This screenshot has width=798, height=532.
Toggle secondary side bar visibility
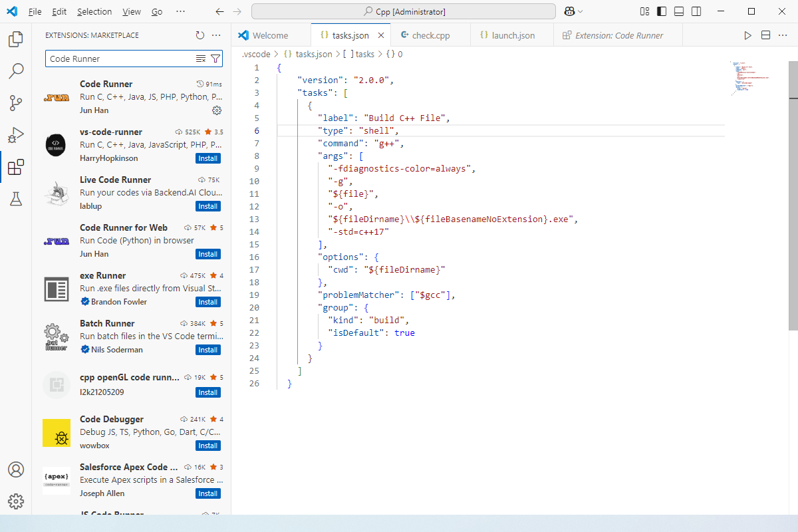(x=696, y=11)
